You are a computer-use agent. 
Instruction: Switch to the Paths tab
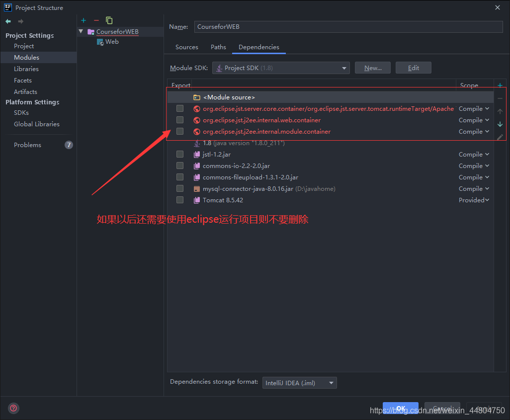(x=218, y=47)
